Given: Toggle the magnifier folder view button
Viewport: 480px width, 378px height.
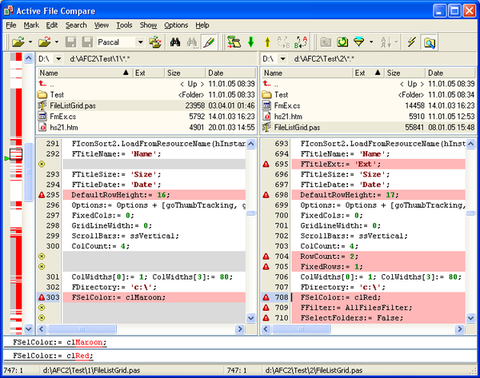Looking at the screenshot, I should coord(429,42).
